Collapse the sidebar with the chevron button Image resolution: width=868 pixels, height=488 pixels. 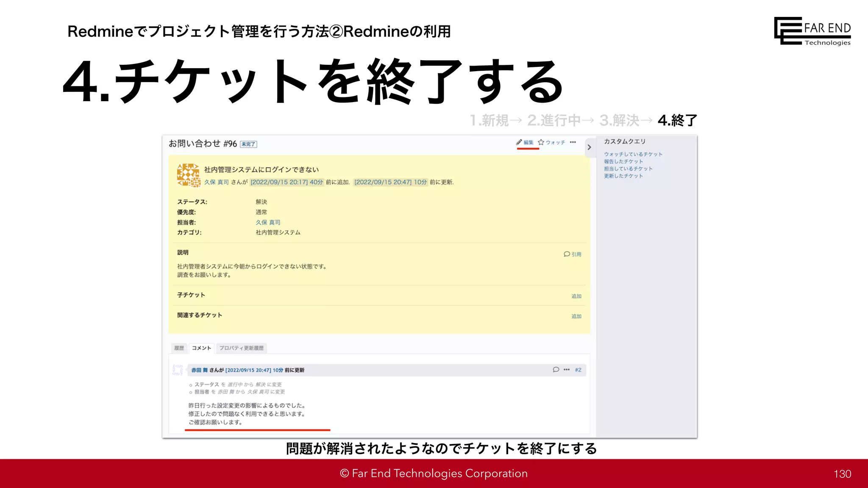tap(589, 147)
